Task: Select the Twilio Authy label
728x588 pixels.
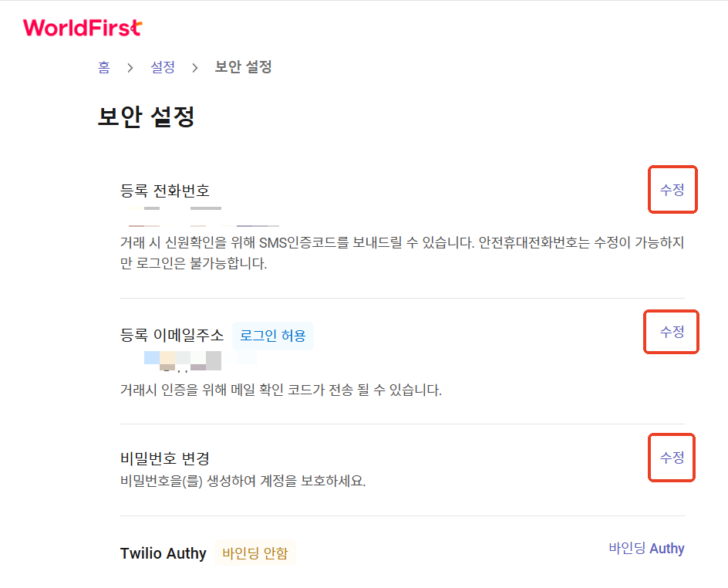Action: pos(163,553)
